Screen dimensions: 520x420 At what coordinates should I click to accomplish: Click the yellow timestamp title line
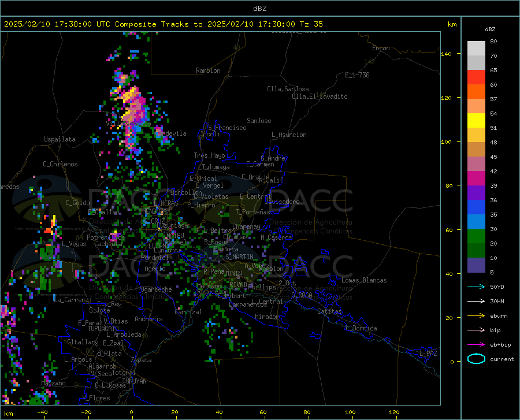click(x=163, y=24)
